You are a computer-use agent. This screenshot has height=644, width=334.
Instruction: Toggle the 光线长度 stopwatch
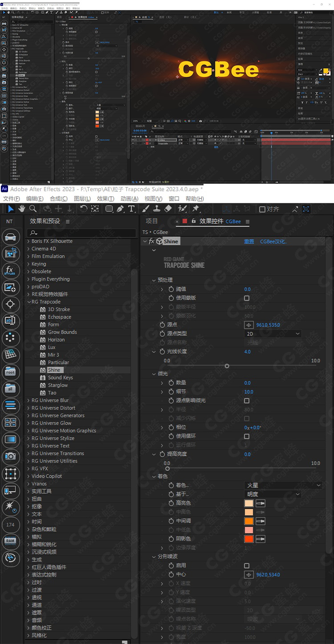[163, 352]
